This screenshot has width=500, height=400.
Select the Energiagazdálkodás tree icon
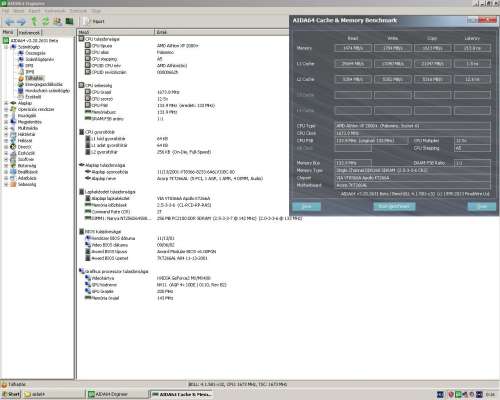(x=21, y=84)
